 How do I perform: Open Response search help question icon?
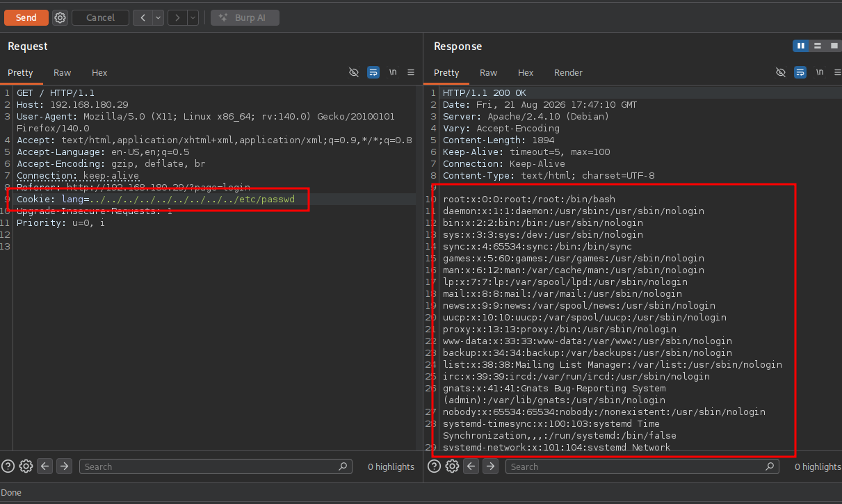[x=435, y=466]
